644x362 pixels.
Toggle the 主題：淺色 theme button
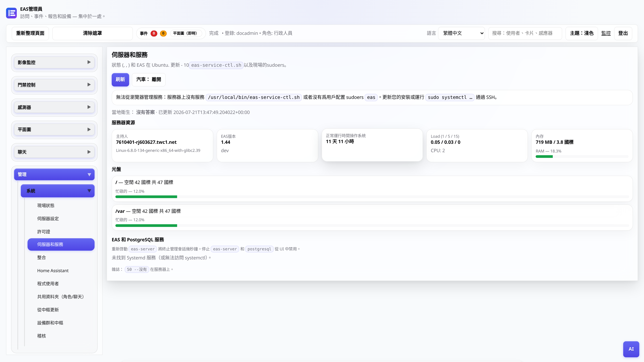click(x=581, y=33)
